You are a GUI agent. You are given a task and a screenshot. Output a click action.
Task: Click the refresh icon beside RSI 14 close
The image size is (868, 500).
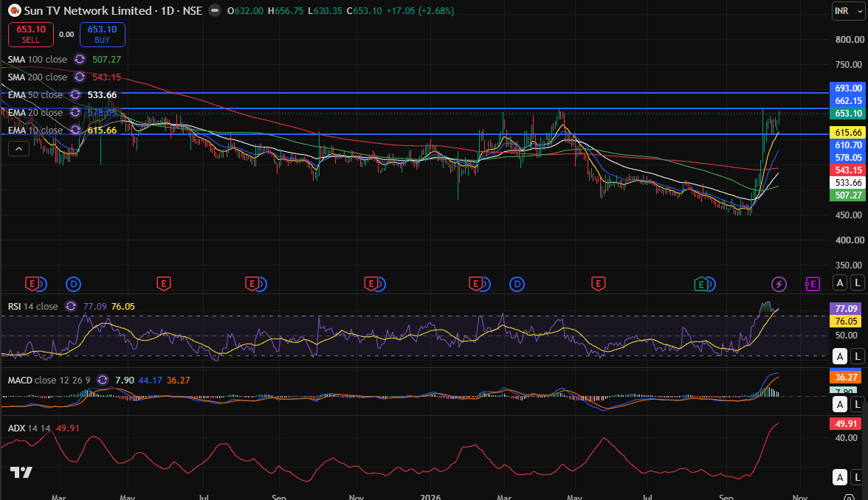pyautogui.click(x=71, y=307)
